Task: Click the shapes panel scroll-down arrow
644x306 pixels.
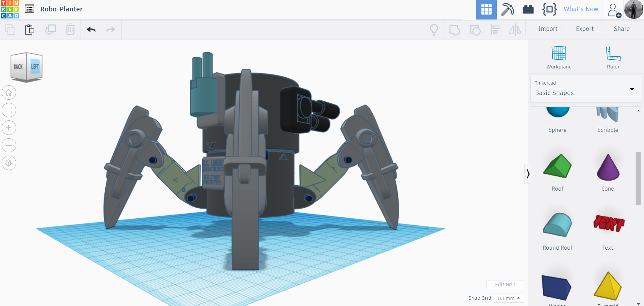Action: pos(638,304)
